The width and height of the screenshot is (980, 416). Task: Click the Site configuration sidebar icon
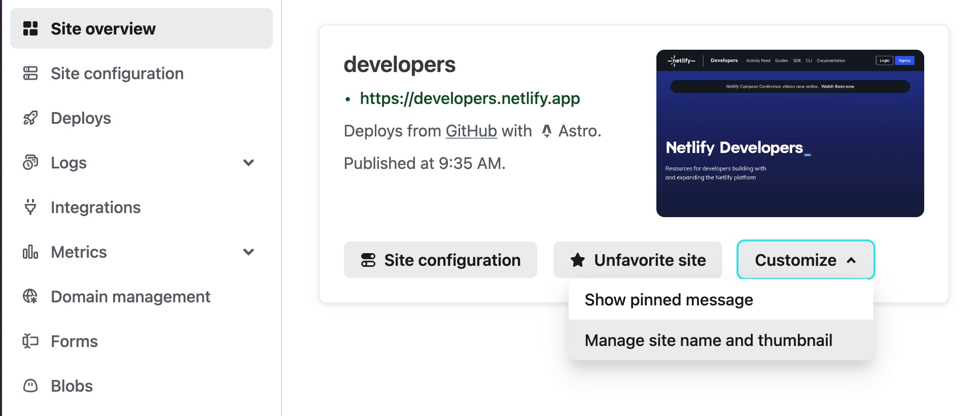pos(30,74)
